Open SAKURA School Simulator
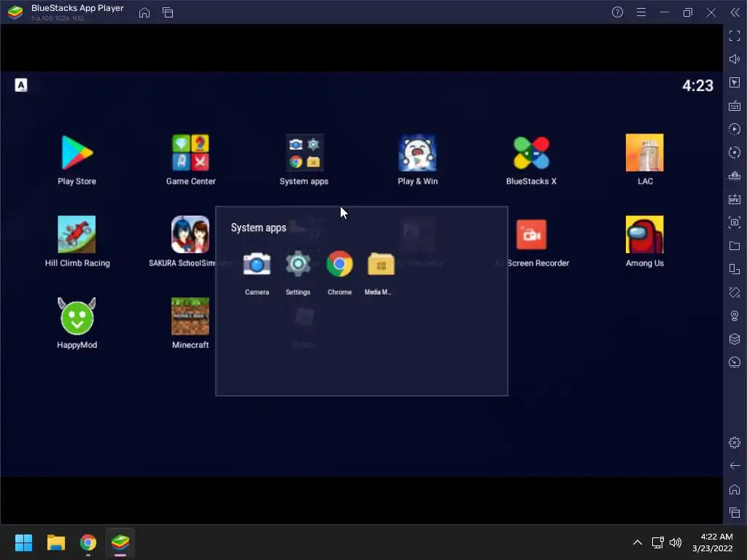This screenshot has height=560, width=747. point(190,234)
